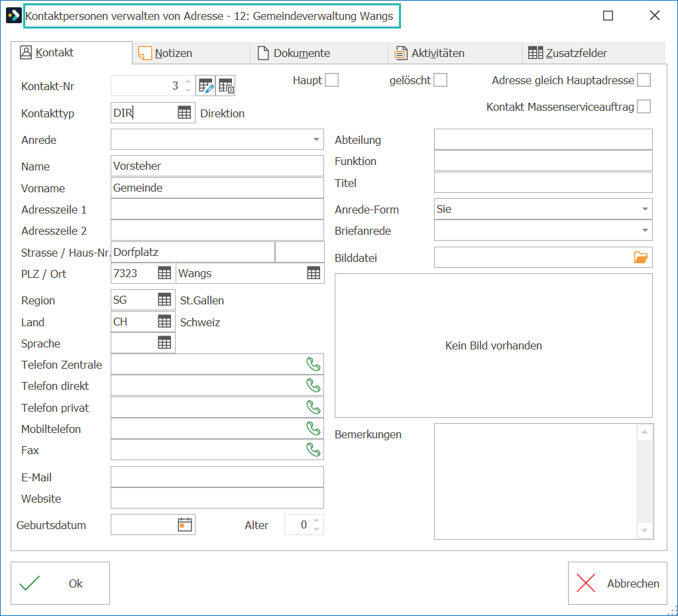This screenshot has width=678, height=616.
Task: Click the phone icon for Mobiltelefon
Action: pos(313,428)
